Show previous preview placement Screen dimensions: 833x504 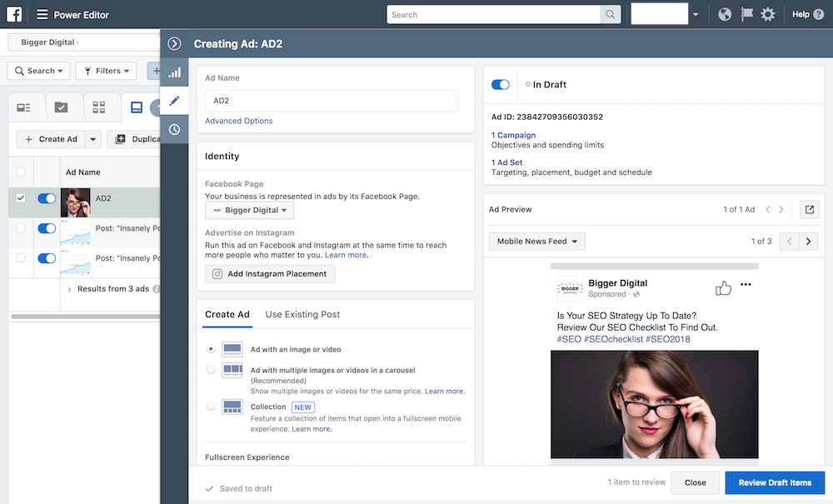click(790, 241)
